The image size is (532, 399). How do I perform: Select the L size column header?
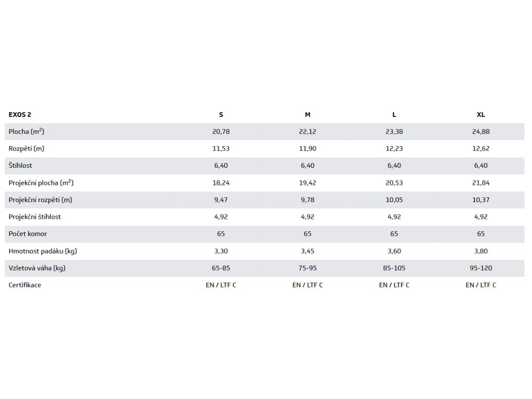coord(394,115)
